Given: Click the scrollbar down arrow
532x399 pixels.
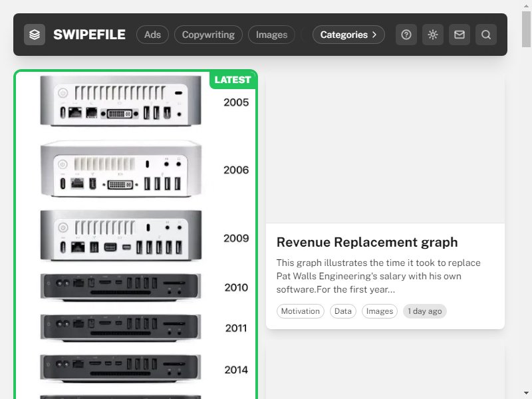Looking at the screenshot, I should (526, 394).
